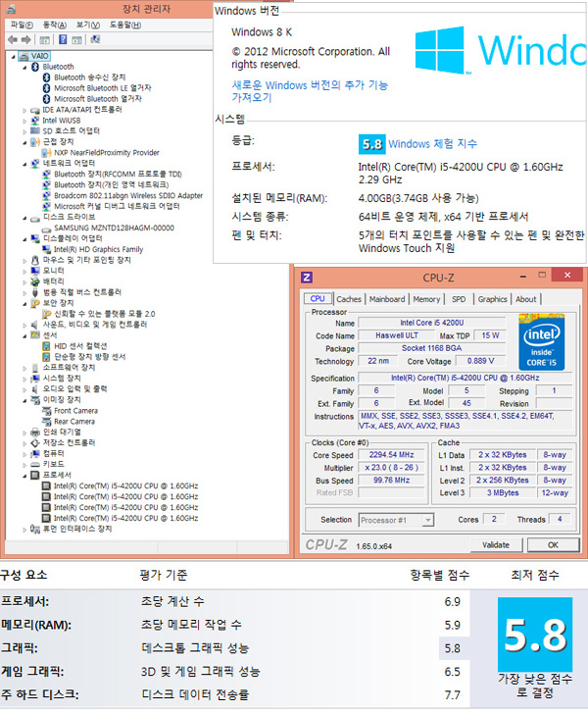
Task: Click the Rear Camera device icon
Action: pos(46,422)
